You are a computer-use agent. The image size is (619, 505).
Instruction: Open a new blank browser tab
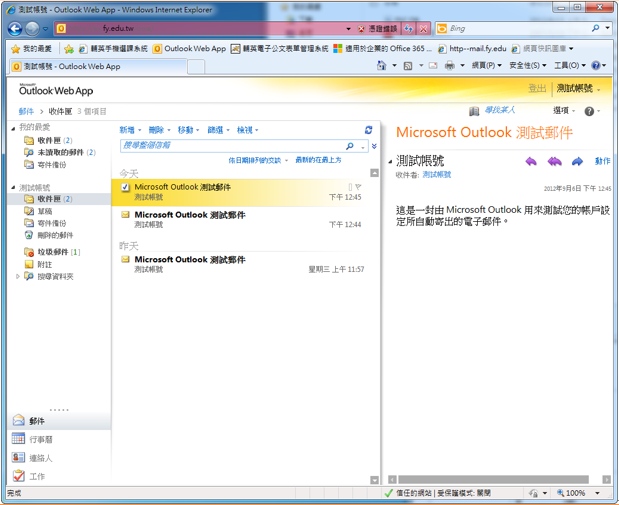pyautogui.click(x=196, y=67)
